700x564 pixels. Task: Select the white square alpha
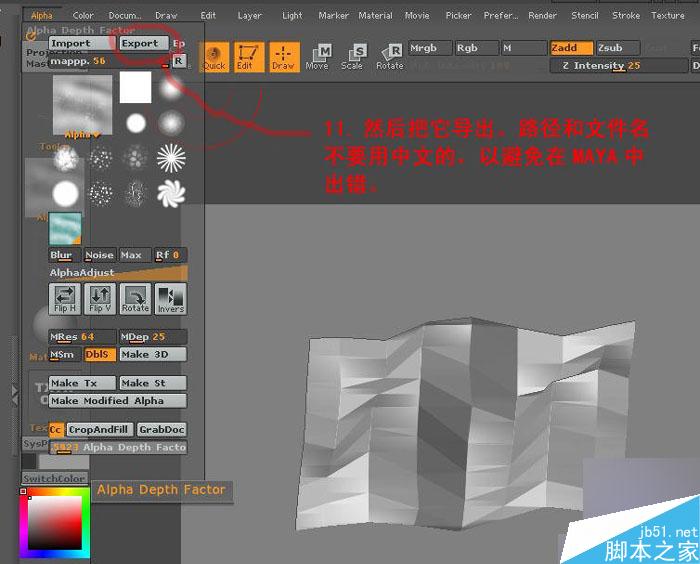pos(136,88)
